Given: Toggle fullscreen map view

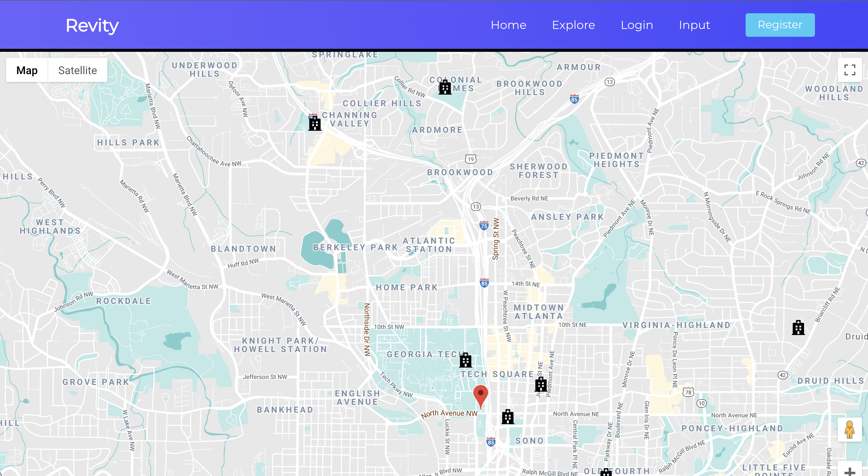Looking at the screenshot, I should coord(850,70).
